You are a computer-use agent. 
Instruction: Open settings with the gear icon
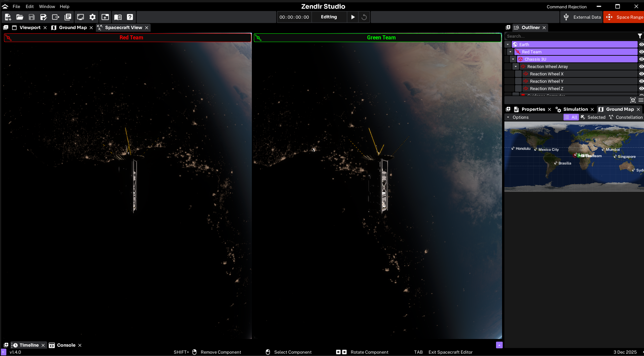pyautogui.click(x=93, y=17)
